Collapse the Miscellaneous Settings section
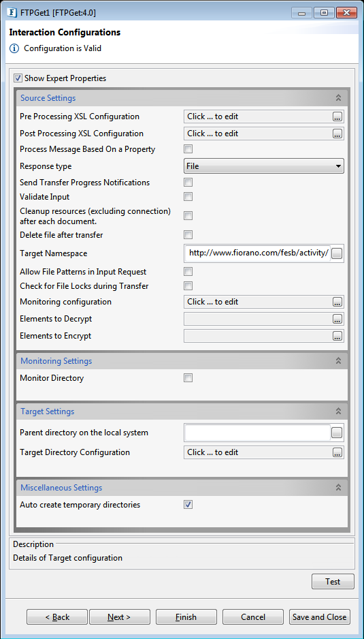Viewport: 364px width, 639px height. (x=338, y=487)
